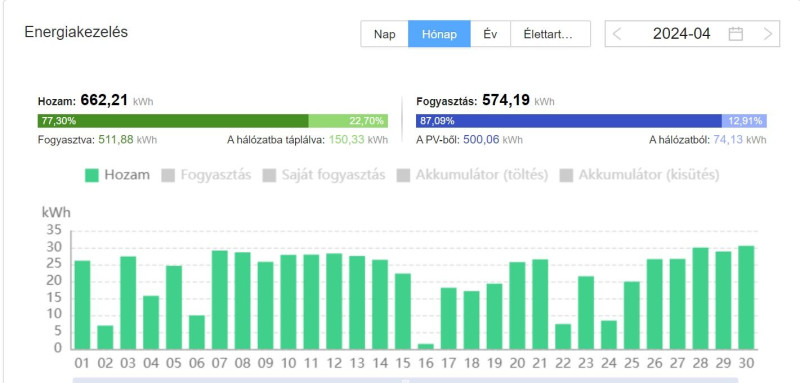
Task: Go to previous month with left arrow
Action: (x=617, y=34)
